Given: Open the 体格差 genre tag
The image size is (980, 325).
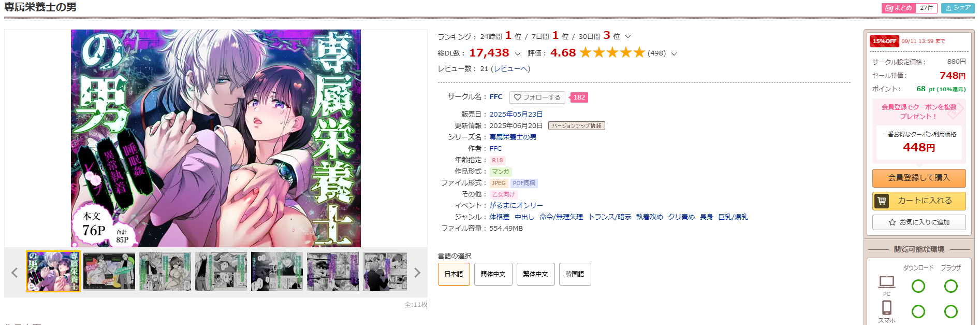Looking at the screenshot, I should coord(500,217).
